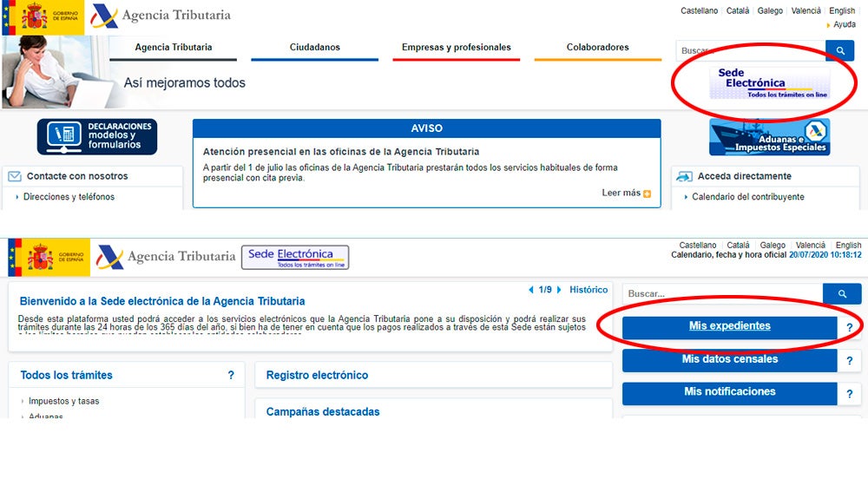Open the Campañas destacadas section
Viewport: 868px width, 492px height.
click(x=323, y=412)
